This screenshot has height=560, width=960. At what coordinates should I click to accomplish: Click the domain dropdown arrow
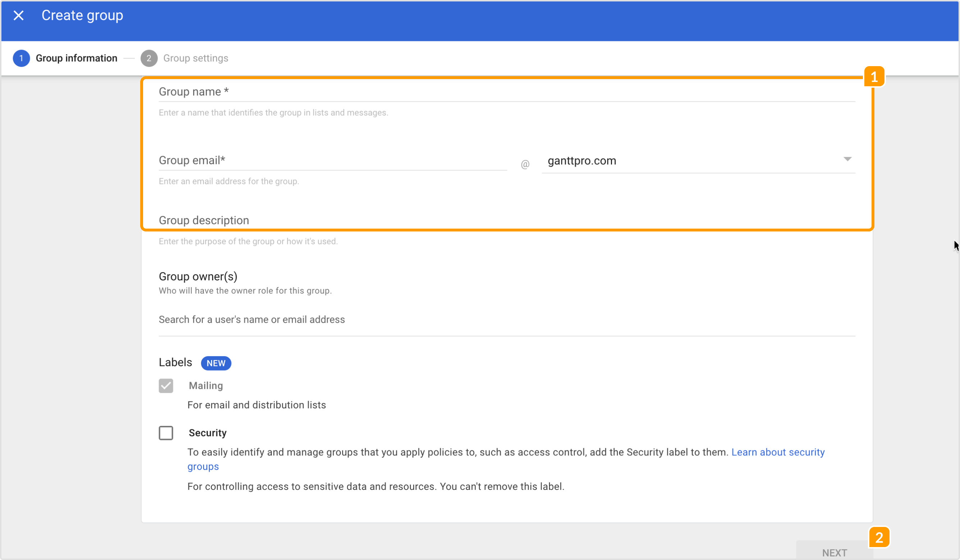(847, 159)
